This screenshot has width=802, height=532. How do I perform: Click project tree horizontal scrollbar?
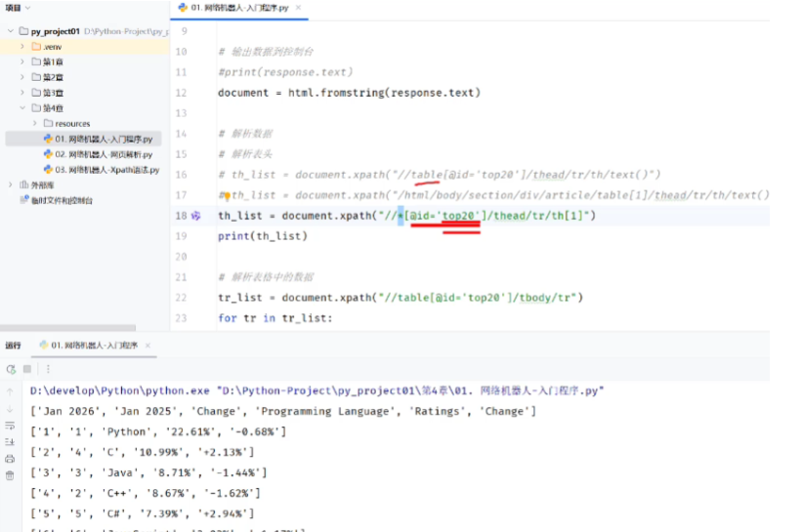68,328
